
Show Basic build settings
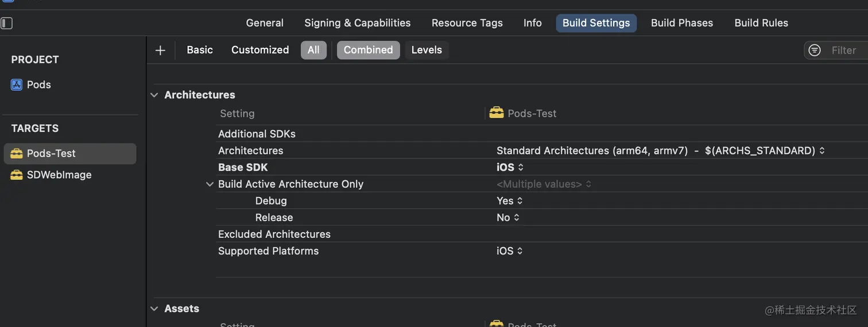(200, 50)
